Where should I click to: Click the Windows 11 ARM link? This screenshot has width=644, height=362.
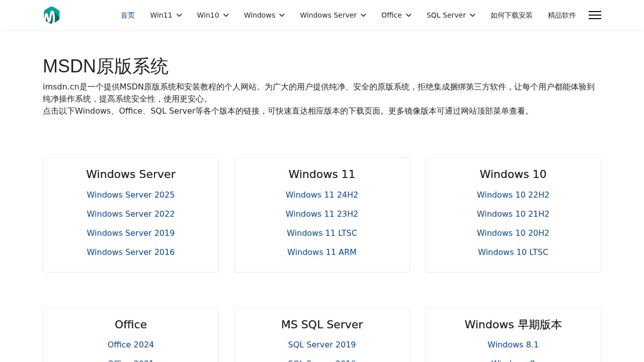(x=321, y=252)
